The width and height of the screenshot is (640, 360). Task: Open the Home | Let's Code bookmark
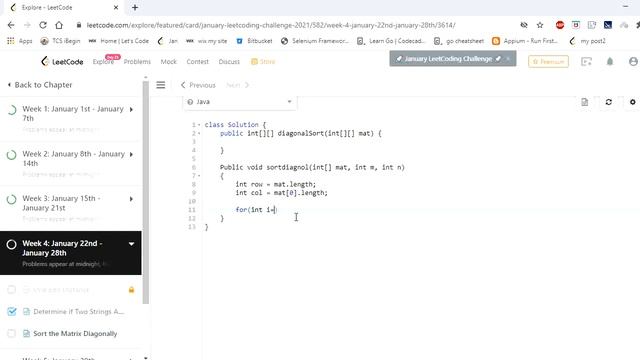(119, 41)
